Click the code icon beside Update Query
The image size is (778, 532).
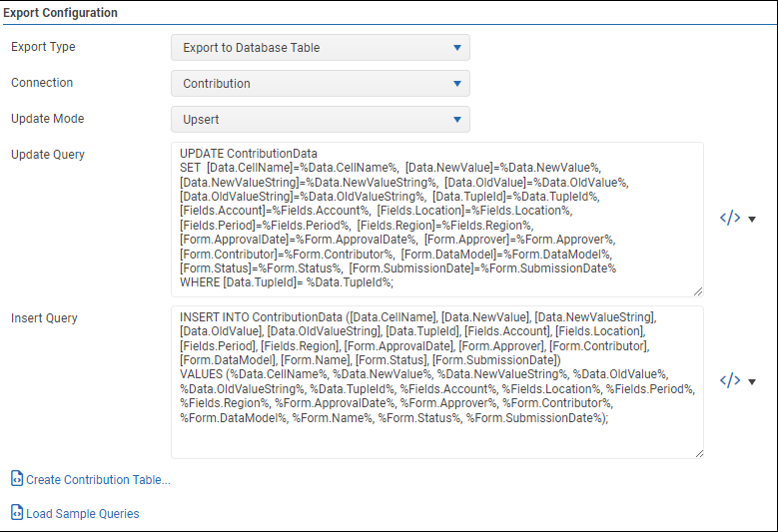[x=730, y=219]
